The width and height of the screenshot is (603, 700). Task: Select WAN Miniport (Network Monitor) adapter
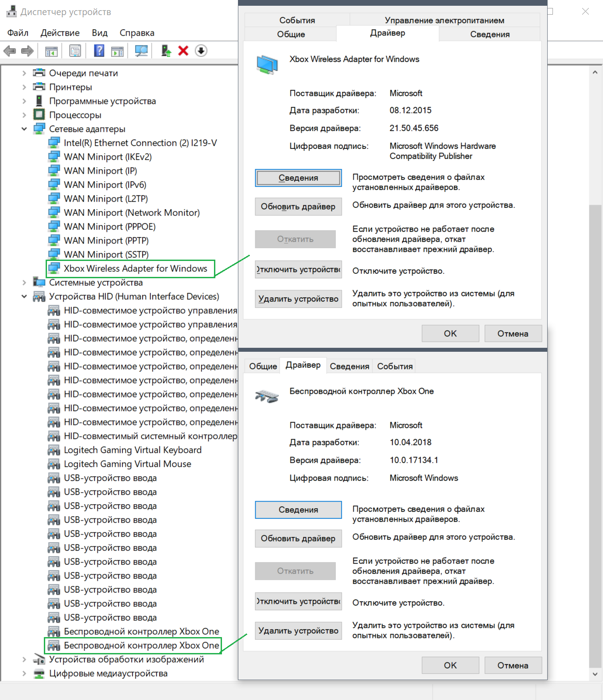[132, 213]
